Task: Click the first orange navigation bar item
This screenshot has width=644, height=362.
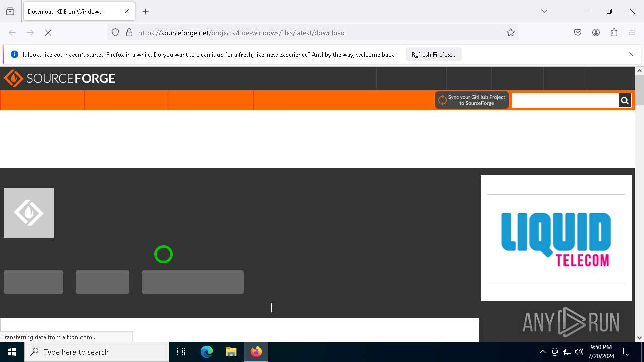Action: tap(42, 100)
